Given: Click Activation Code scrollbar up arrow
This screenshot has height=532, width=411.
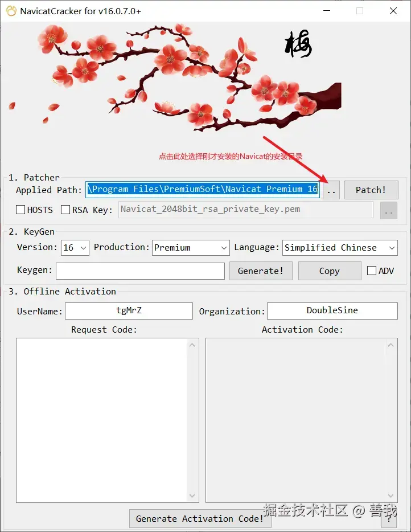Looking at the screenshot, I should (x=391, y=345).
